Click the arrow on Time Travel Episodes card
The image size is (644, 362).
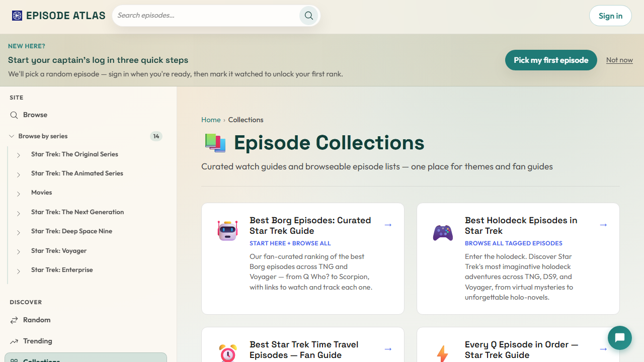388,349
